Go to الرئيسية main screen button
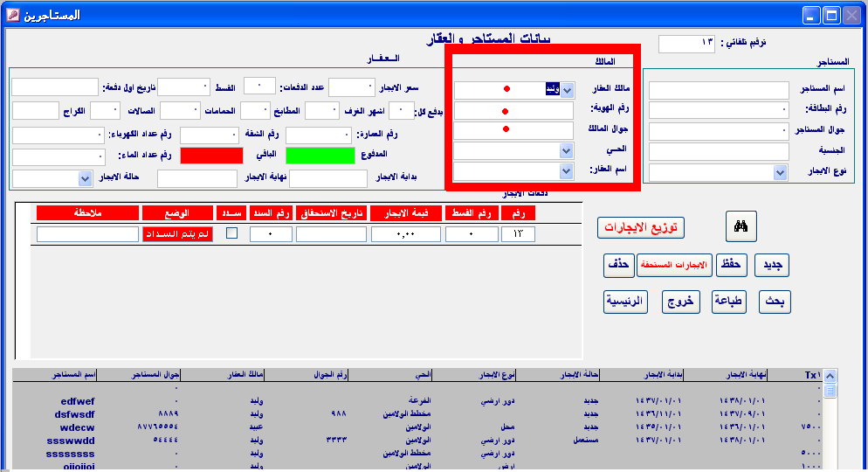 pyautogui.click(x=625, y=302)
